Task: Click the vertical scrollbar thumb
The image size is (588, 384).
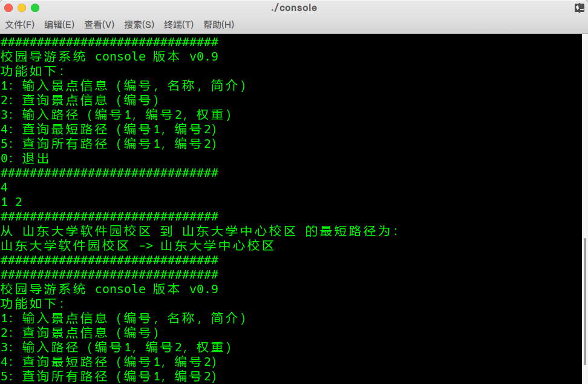Action: pyautogui.click(x=584, y=301)
